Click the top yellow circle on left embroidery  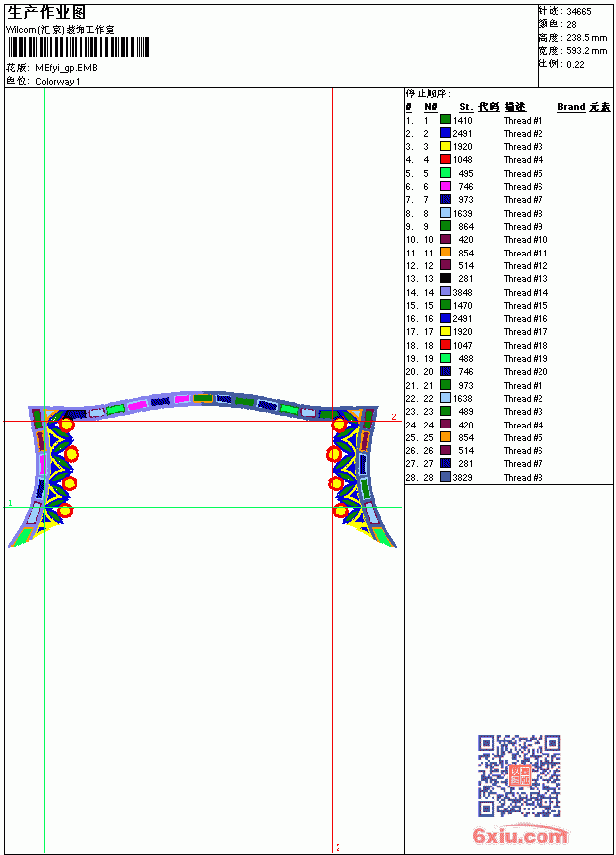pyautogui.click(x=66, y=424)
